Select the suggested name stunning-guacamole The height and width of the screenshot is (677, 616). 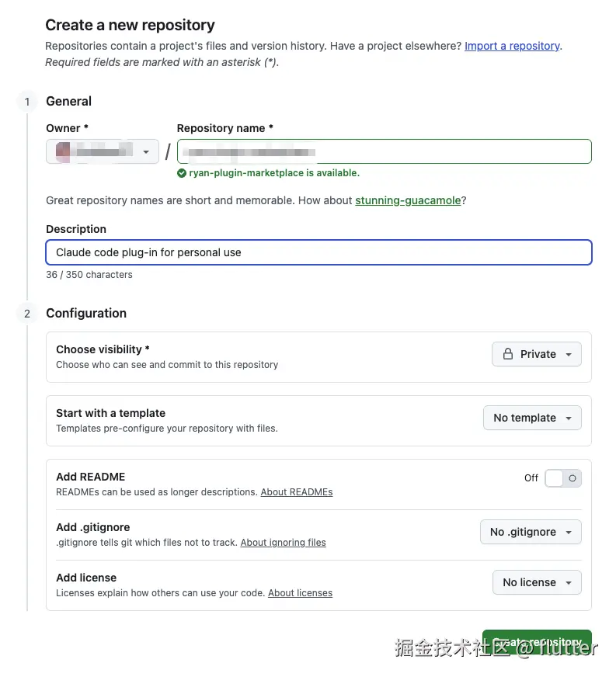tap(408, 200)
